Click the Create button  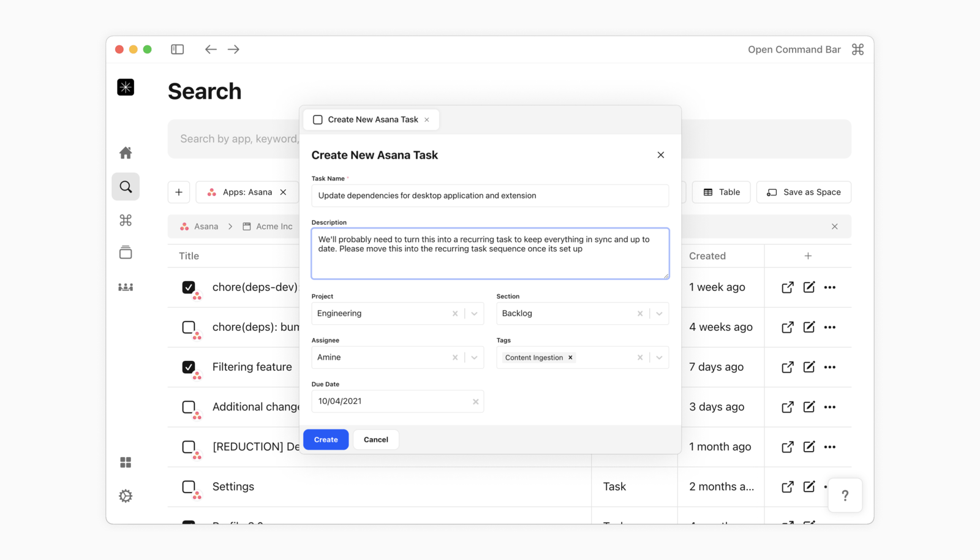326,439
